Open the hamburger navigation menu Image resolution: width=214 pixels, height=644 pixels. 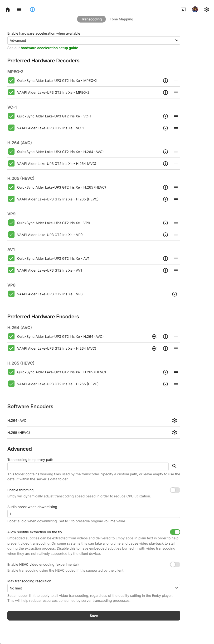(x=19, y=9)
